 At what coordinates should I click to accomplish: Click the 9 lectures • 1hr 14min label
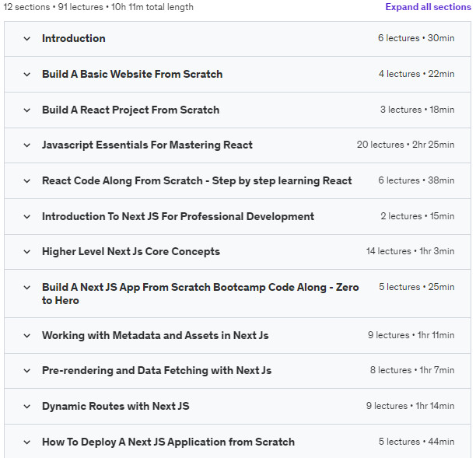coord(410,406)
